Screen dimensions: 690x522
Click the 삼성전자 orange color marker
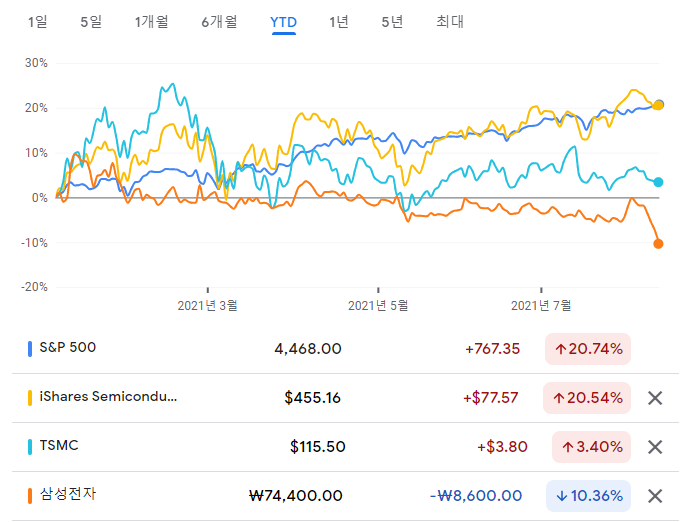(x=30, y=496)
